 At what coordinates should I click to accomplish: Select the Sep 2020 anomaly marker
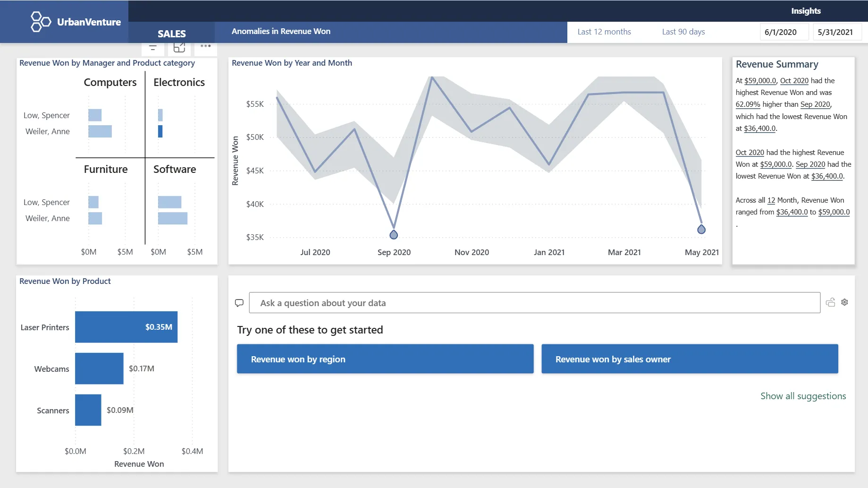(x=394, y=234)
